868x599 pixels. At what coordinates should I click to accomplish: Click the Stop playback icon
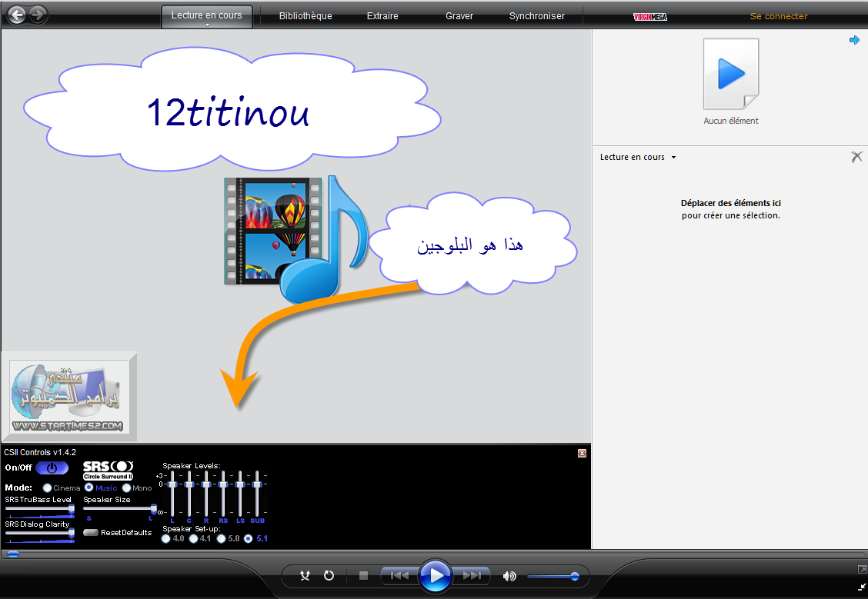pyautogui.click(x=364, y=575)
